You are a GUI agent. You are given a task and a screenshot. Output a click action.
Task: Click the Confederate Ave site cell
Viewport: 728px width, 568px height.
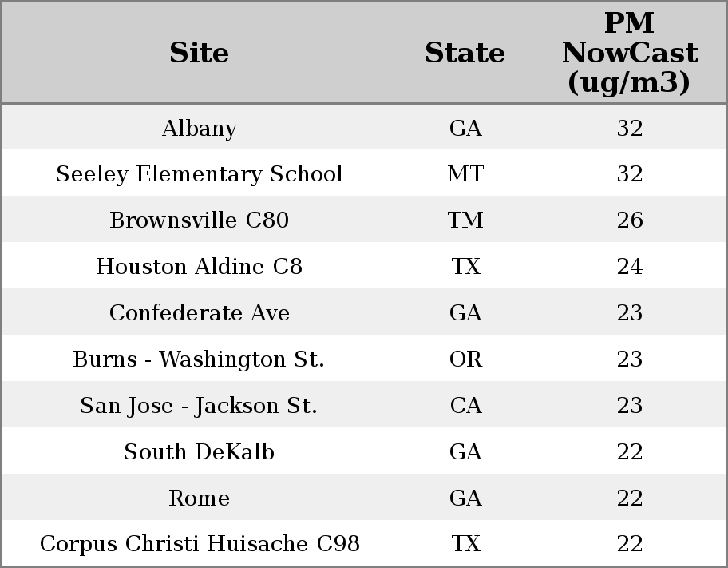click(x=199, y=313)
